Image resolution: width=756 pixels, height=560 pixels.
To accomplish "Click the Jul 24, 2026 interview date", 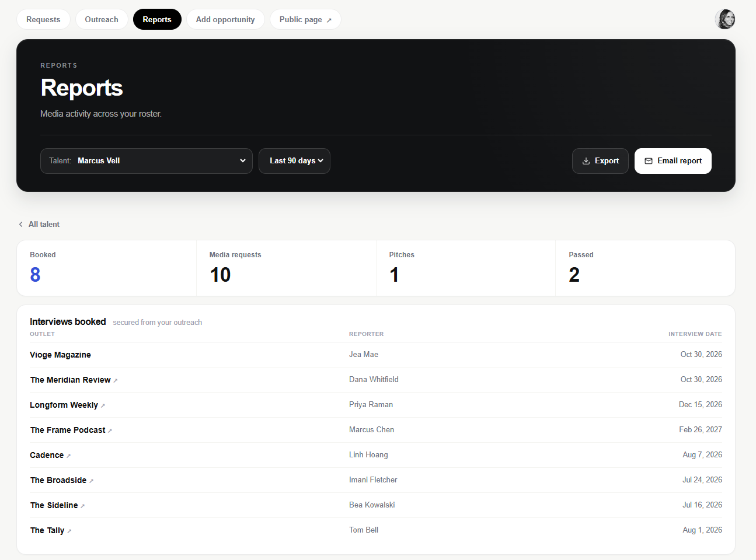I will pyautogui.click(x=702, y=480).
